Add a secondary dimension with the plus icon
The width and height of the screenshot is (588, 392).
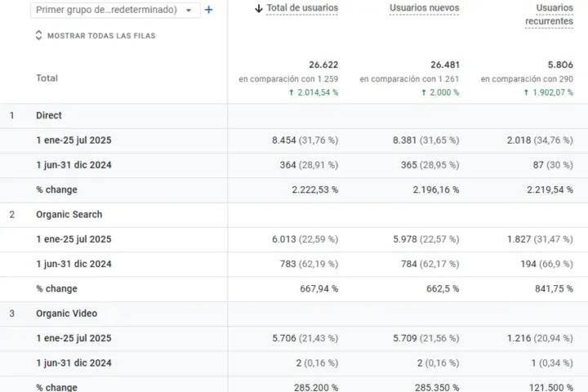(x=209, y=10)
